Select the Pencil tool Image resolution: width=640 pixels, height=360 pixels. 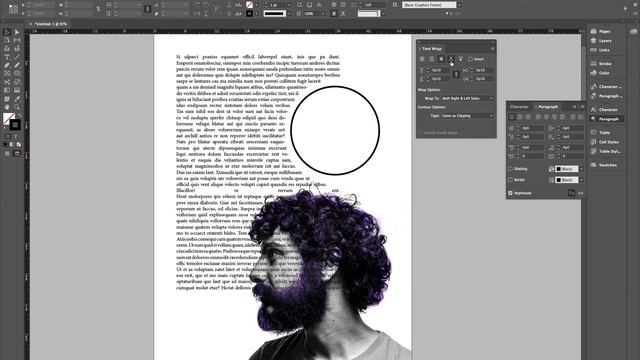point(17,65)
